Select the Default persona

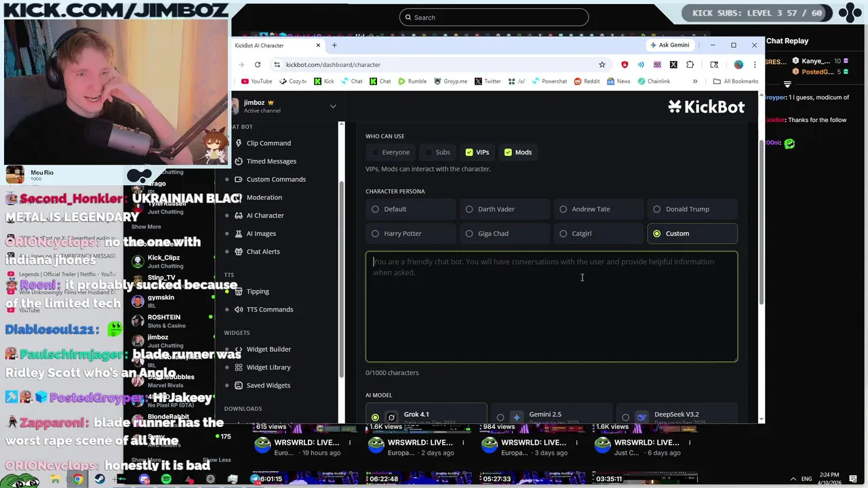coord(411,209)
